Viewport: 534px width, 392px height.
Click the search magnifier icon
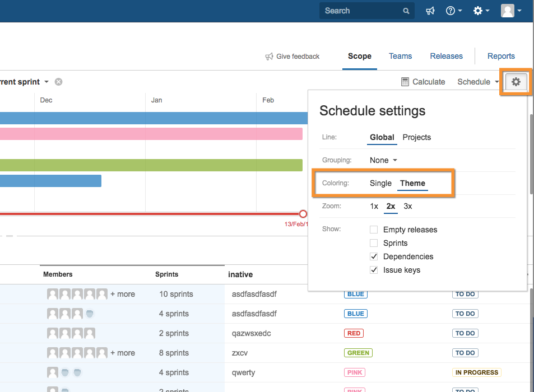406,11
